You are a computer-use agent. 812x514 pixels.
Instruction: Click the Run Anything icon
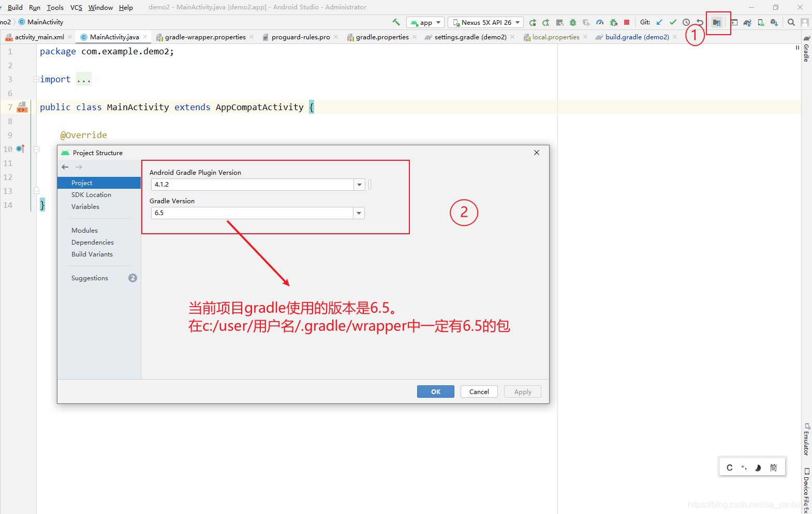(734, 22)
